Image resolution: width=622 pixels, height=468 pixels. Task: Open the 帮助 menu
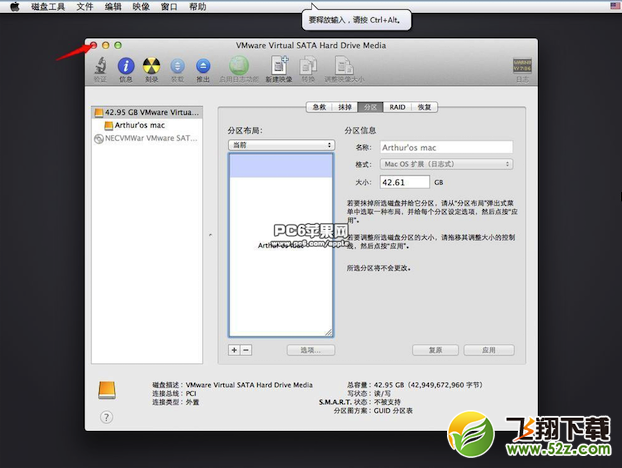coord(197,7)
